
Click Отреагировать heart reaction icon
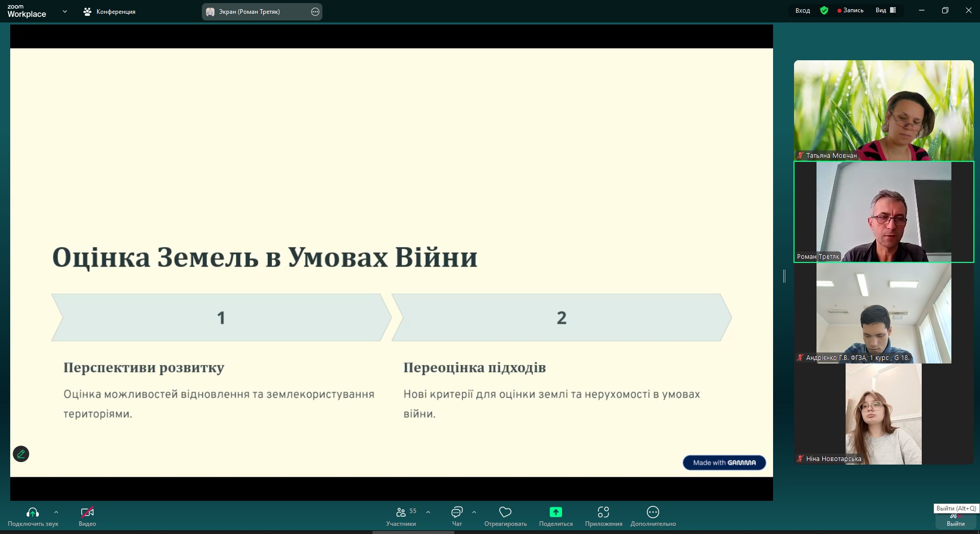tap(505, 512)
